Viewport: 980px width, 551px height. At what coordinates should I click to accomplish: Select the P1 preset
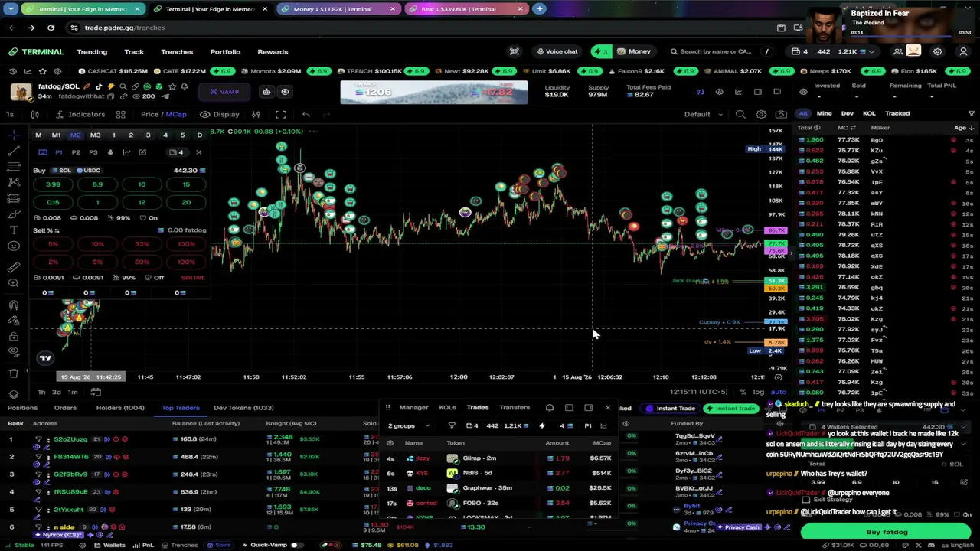coord(59,152)
